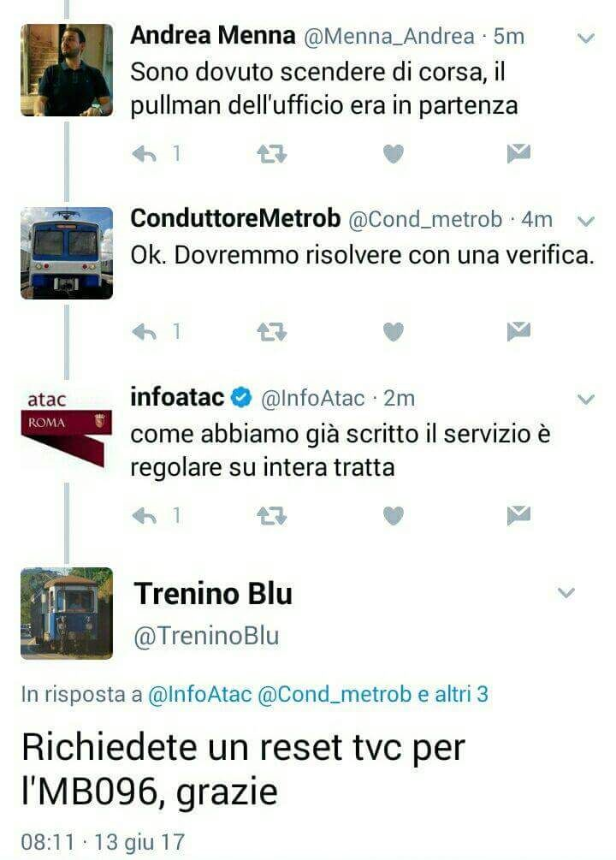Retweet Andrea Menna's tweet
Image resolution: width=616 pixels, height=860 pixels.
(272, 154)
